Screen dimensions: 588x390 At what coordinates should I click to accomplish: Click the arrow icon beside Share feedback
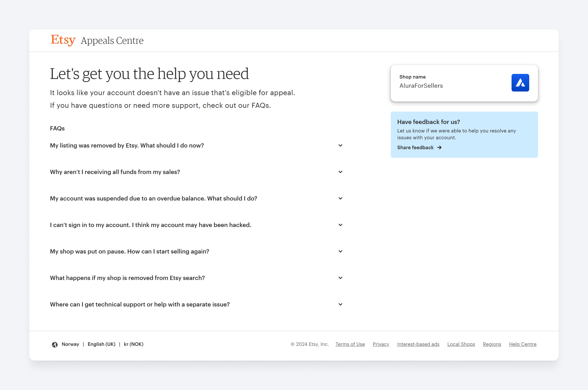[440, 147]
